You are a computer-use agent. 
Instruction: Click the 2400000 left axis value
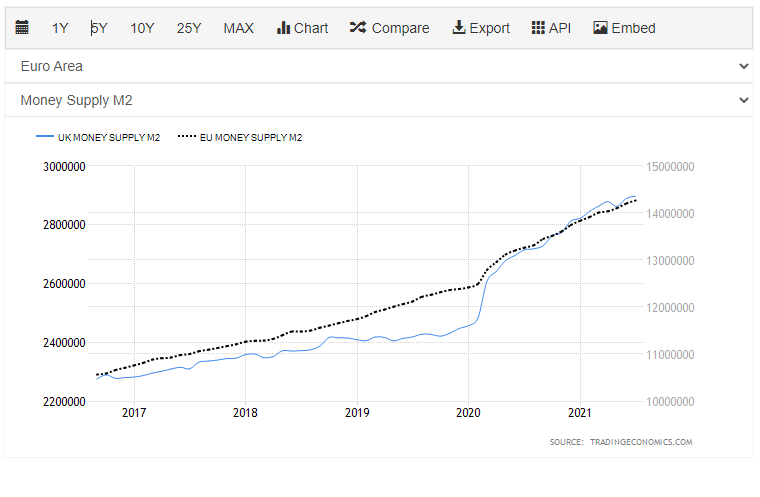coord(64,343)
